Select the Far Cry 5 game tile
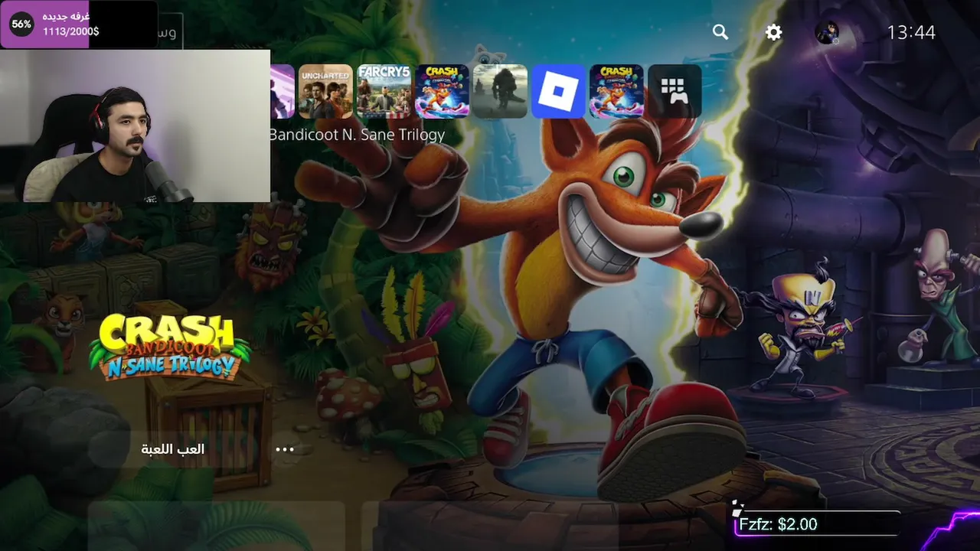 tap(384, 91)
